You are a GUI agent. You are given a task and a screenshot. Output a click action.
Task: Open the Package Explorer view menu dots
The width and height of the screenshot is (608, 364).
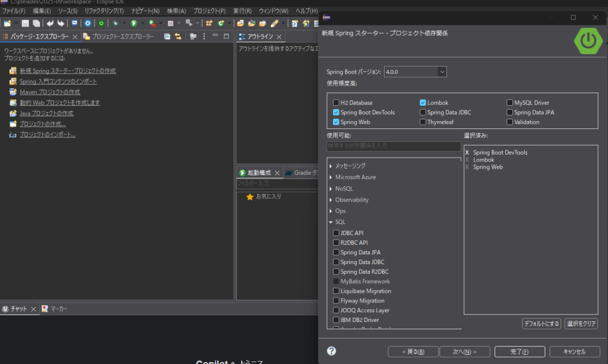[x=204, y=37]
